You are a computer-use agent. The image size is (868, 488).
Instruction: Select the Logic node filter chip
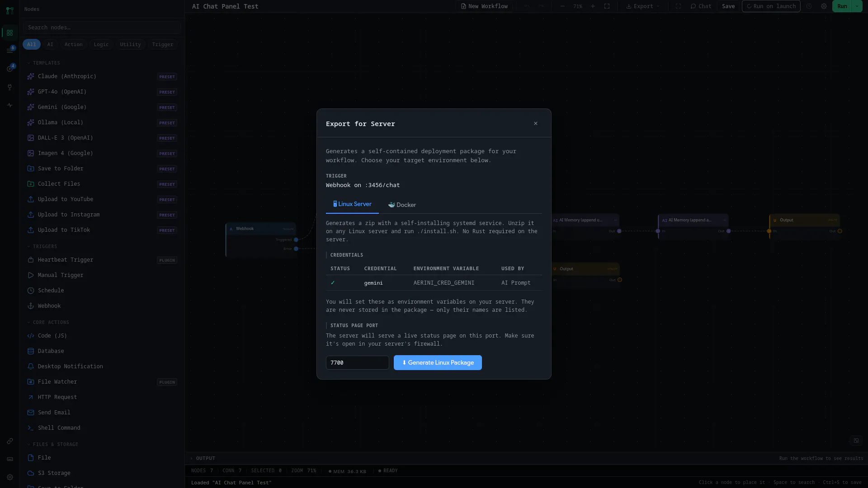tap(101, 44)
